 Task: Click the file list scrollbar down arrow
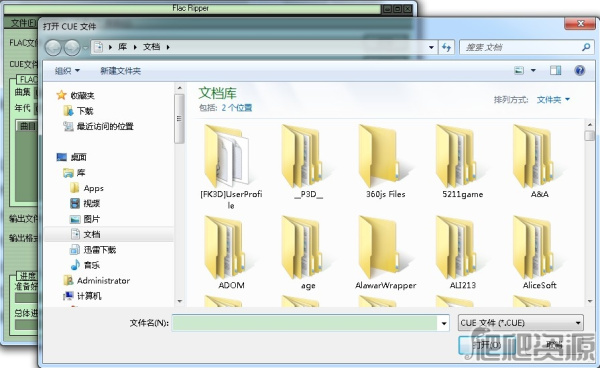(590, 301)
